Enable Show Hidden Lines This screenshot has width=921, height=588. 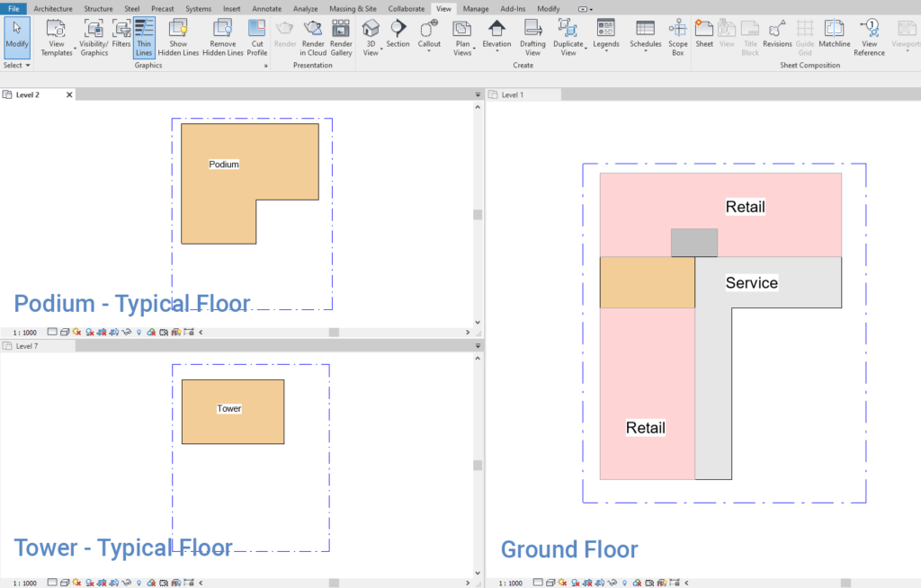click(x=178, y=40)
